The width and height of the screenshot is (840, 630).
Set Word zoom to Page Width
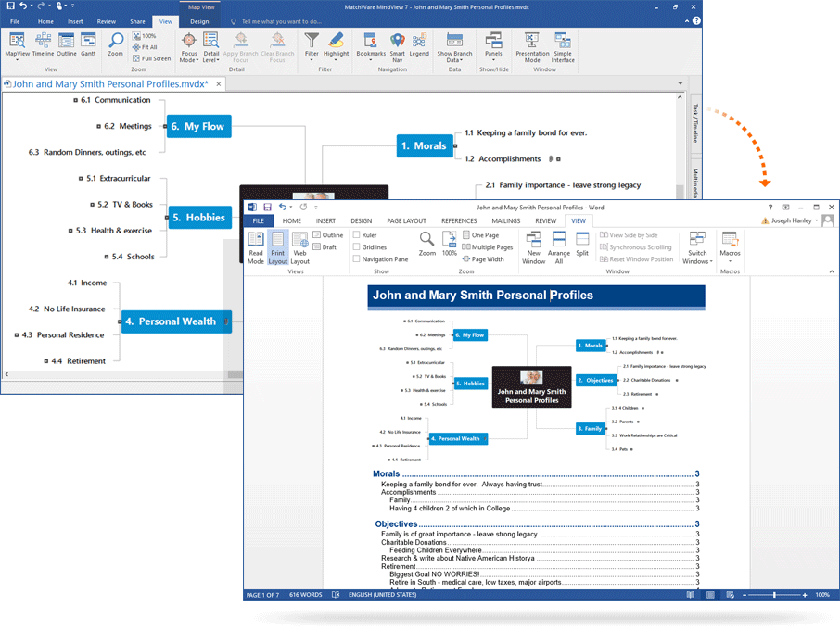pos(483,259)
